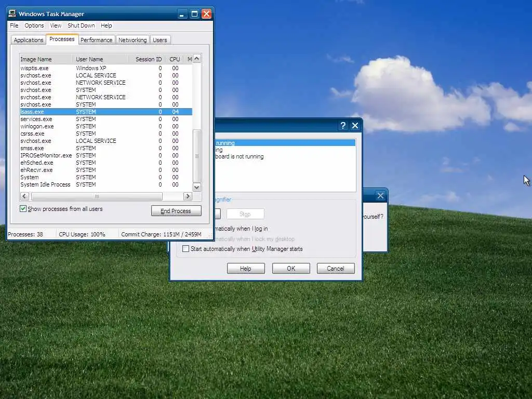Click Processes: 38 in status bar

(25, 234)
